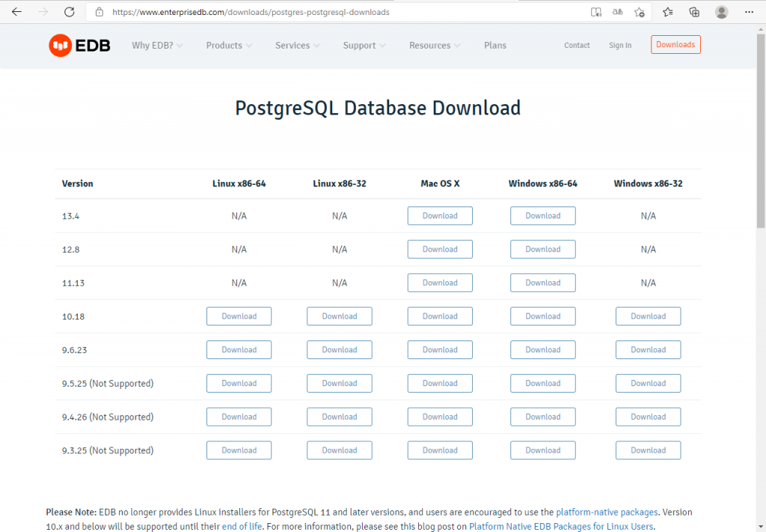The width and height of the screenshot is (766, 532).
Task: Download 10.18 for Linux x86-32
Action: pos(340,316)
